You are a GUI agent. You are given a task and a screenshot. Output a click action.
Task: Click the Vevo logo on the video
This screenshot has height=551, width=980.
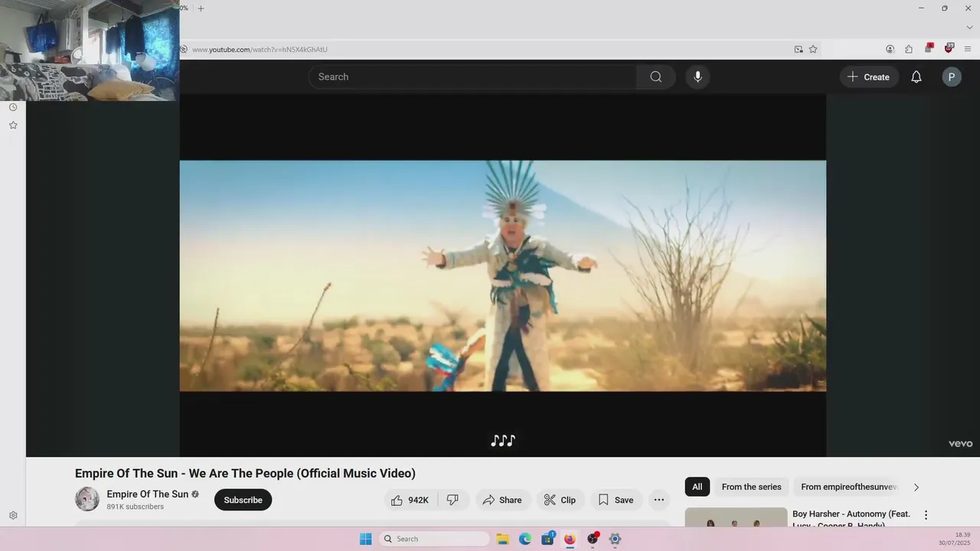[960, 444]
